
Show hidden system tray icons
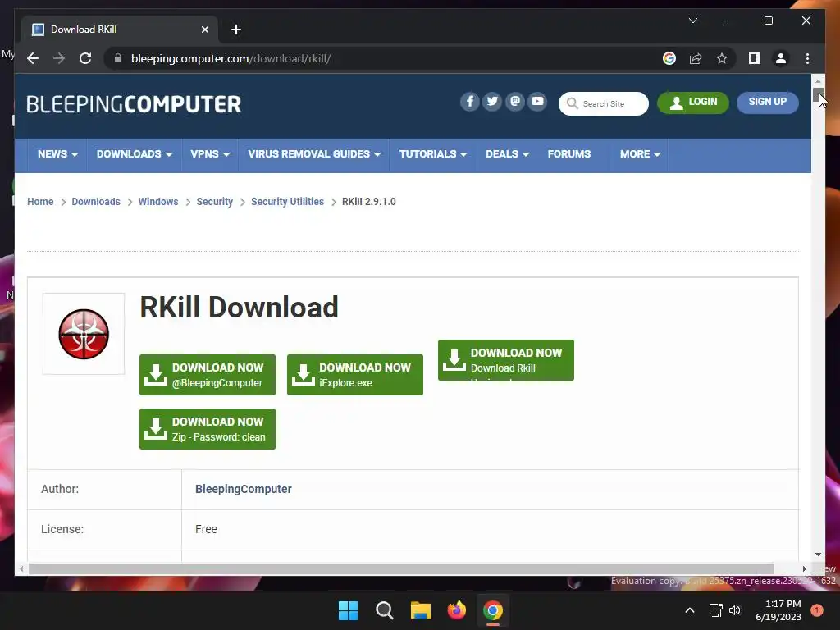click(x=689, y=610)
